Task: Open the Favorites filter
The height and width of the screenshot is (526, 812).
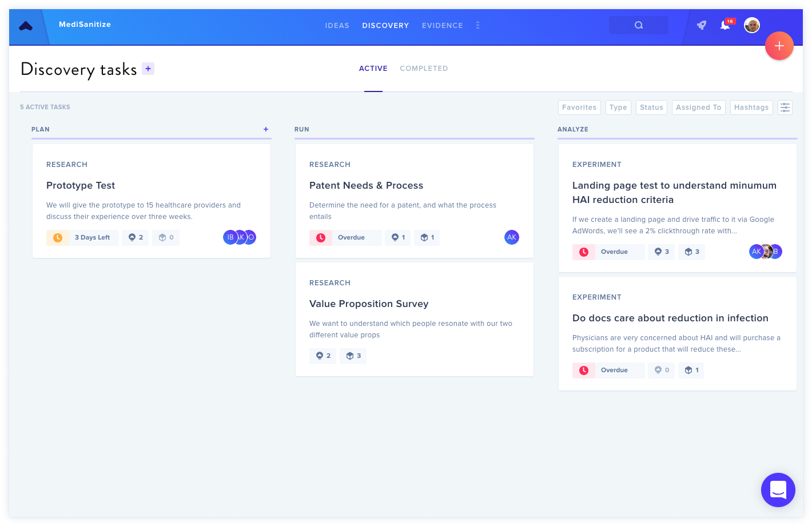Action: coord(579,107)
